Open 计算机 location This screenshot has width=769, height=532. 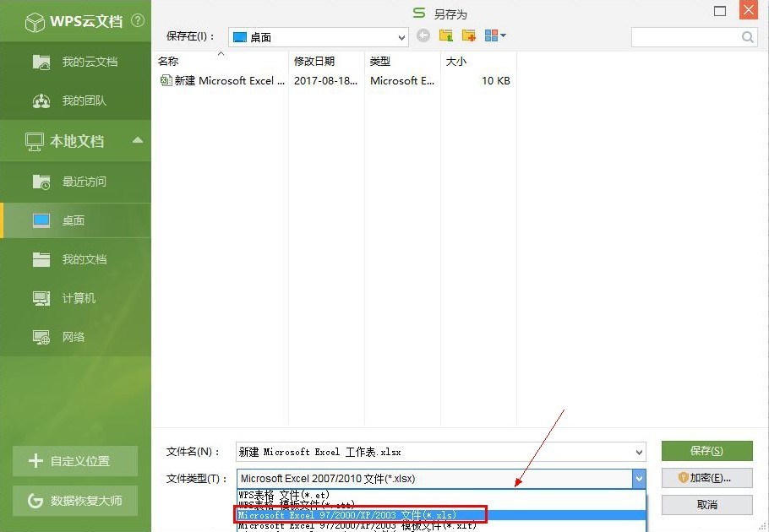click(75, 298)
